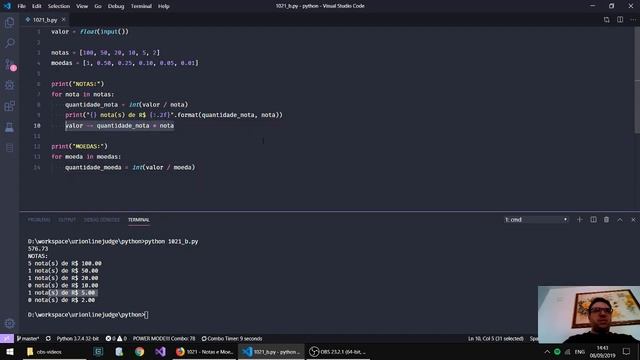Viewport: 640px width, 360px height.
Task: Click terminal line '0 nota(s) de R$ 2.00'
Action: 61,300
